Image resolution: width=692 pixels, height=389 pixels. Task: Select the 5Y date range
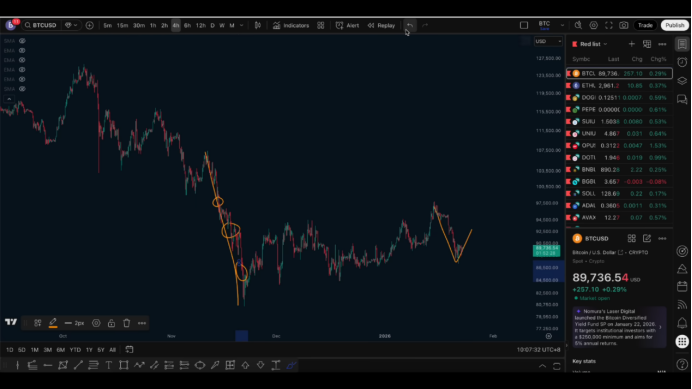coord(101,350)
